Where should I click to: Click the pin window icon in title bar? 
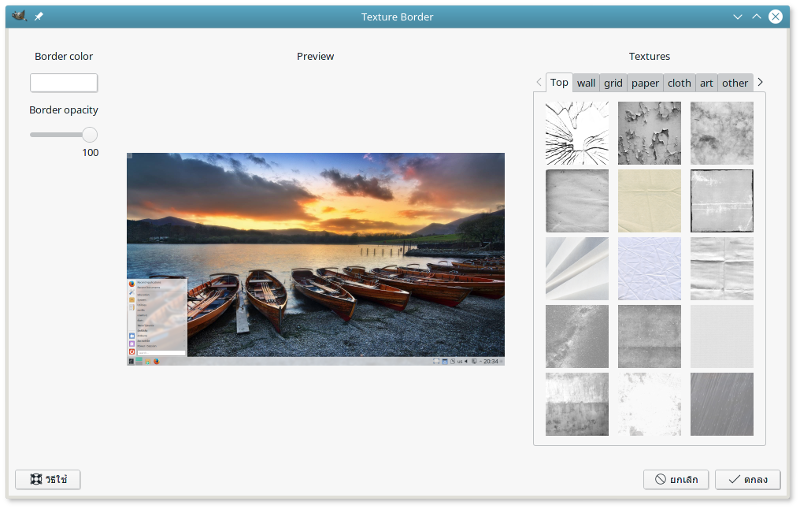click(39, 17)
